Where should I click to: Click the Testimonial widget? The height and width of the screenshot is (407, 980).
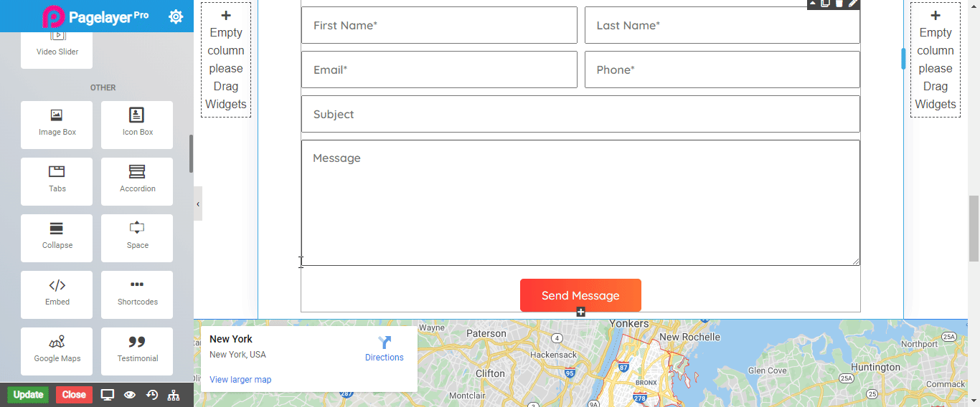tap(137, 351)
